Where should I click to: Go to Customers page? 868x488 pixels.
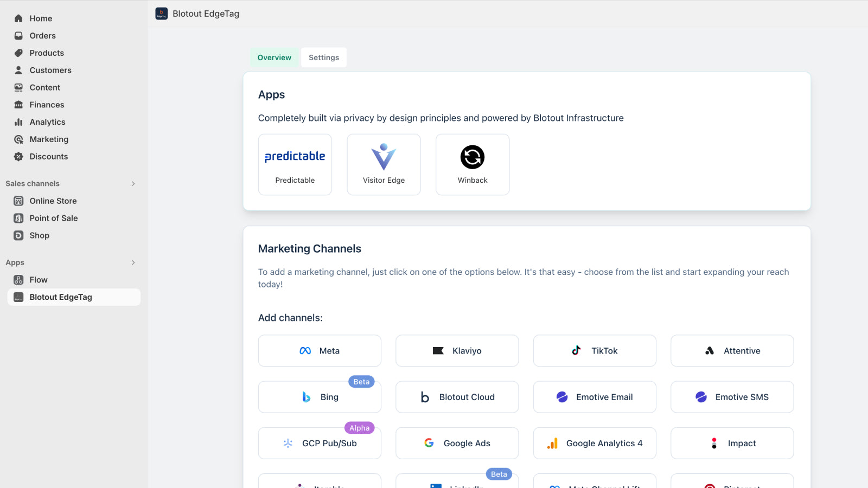coord(50,70)
